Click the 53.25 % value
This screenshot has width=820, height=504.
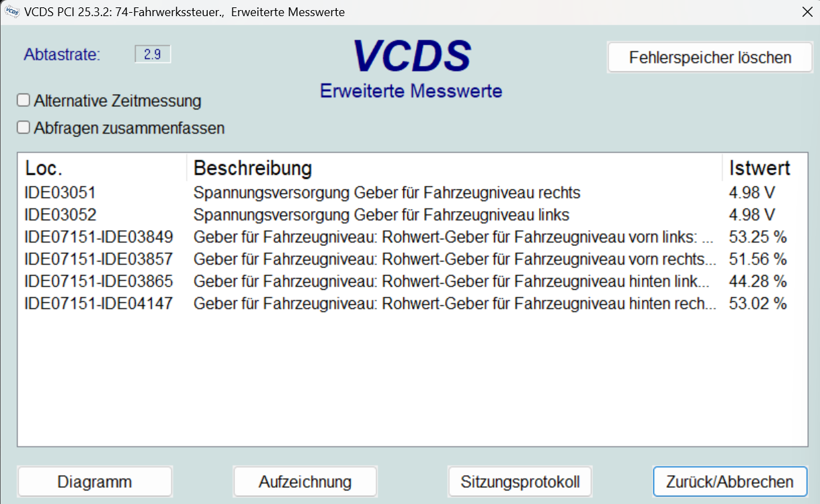pos(757,237)
